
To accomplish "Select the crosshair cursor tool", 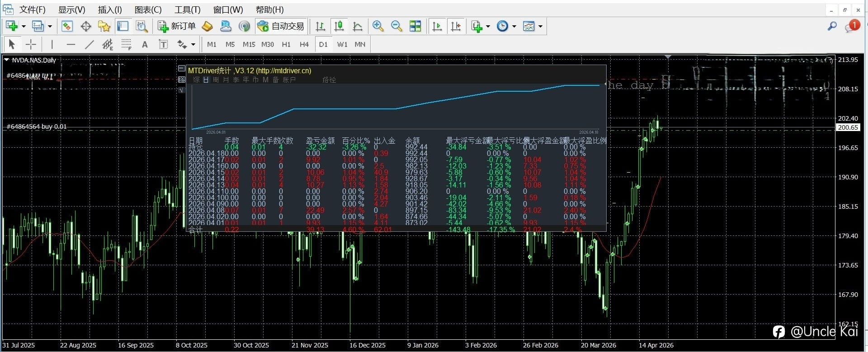I will (x=31, y=44).
